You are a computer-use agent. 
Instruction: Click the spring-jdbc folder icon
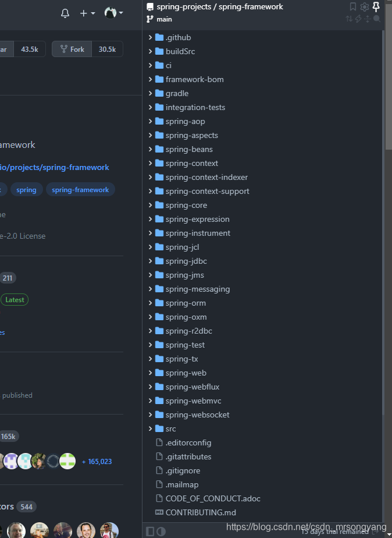click(159, 261)
